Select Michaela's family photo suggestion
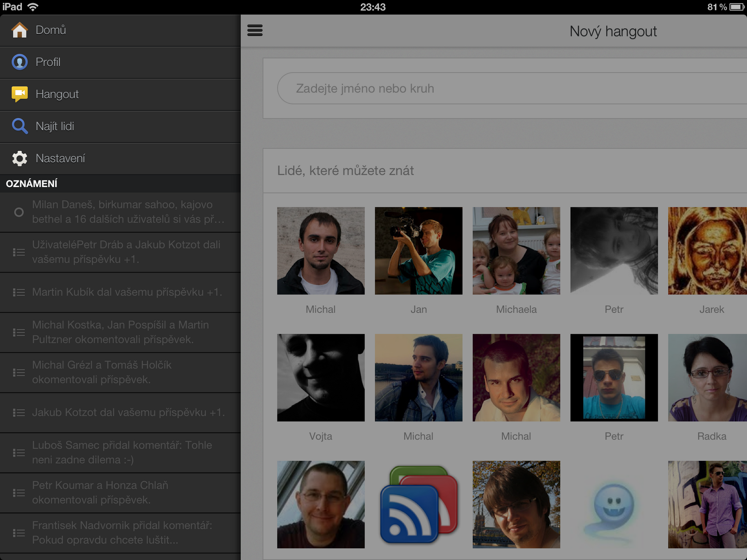 [x=516, y=250]
